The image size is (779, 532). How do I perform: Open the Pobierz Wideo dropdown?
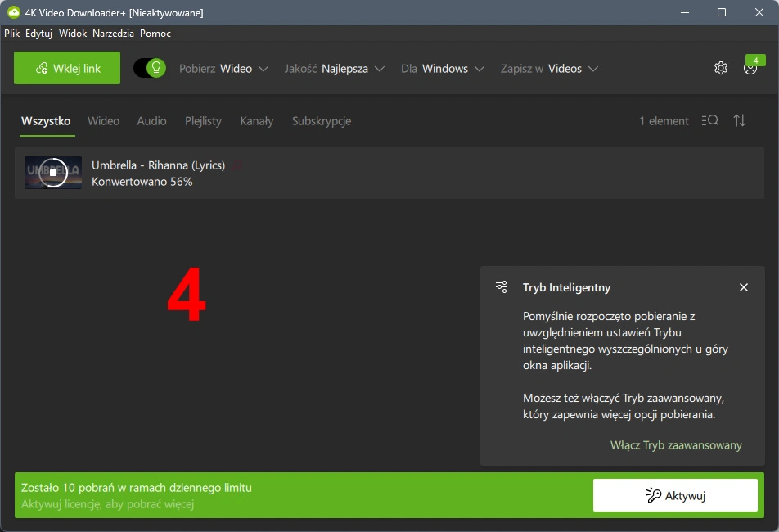click(x=223, y=69)
